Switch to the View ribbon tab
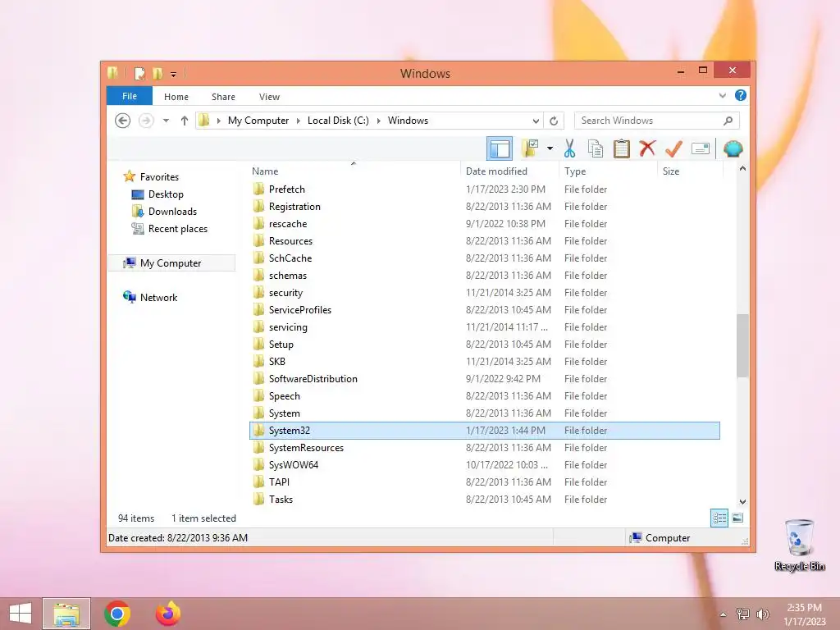The height and width of the screenshot is (630, 840). pos(269,97)
